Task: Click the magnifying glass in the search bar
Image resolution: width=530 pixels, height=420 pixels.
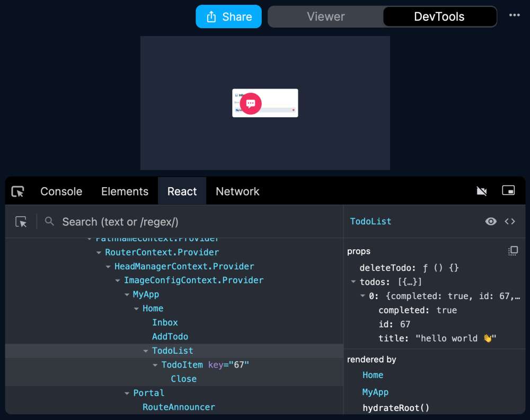Action: pos(49,222)
